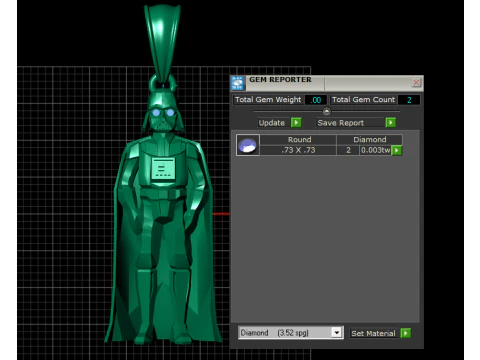Viewport: 480px width, 360px height.
Task: Close the Gem Reporter panel
Action: [x=416, y=82]
